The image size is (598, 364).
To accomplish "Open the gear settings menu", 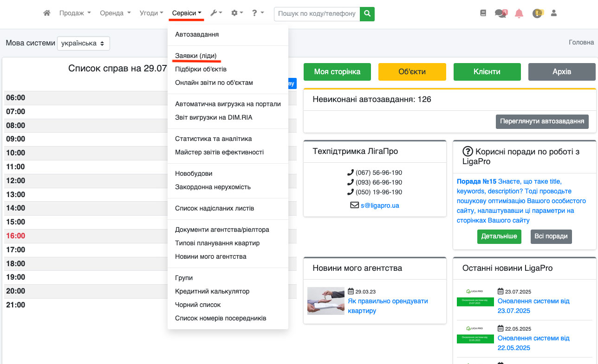I will (237, 13).
